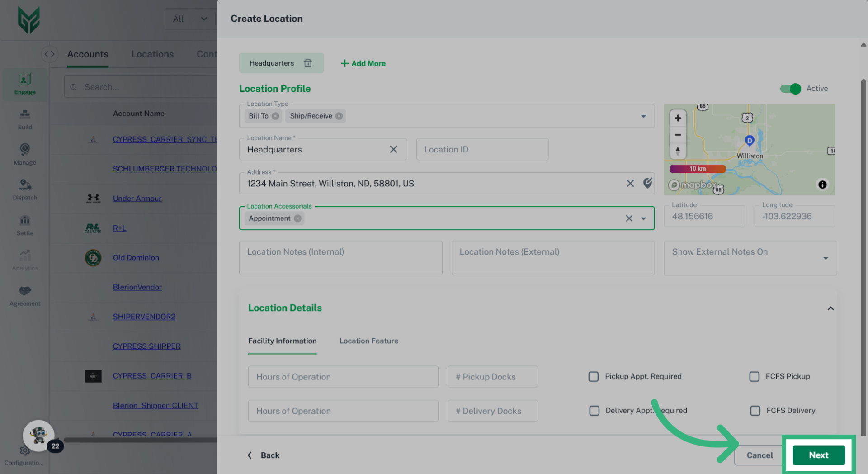Zoom in on the map
Screen dimensions: 868x474
click(x=678, y=118)
